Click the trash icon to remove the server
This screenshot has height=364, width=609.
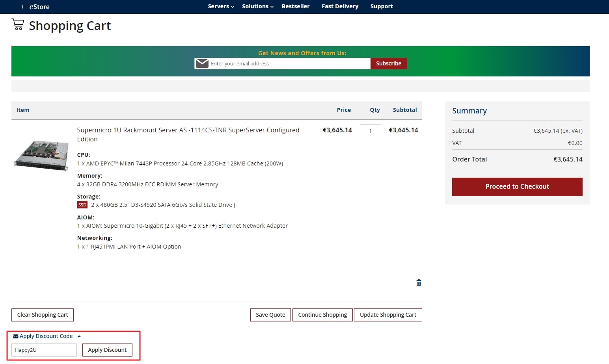click(419, 282)
